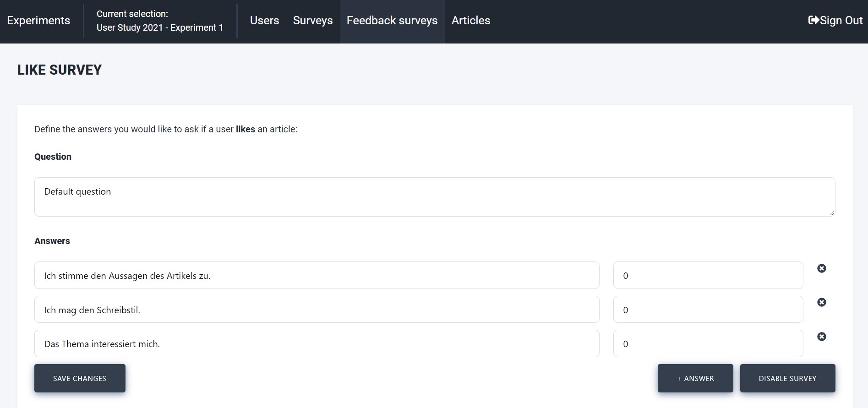This screenshot has width=868, height=408.
Task: Remove the 'Ich stimme den Aussagen' answer
Action: pos(822,268)
